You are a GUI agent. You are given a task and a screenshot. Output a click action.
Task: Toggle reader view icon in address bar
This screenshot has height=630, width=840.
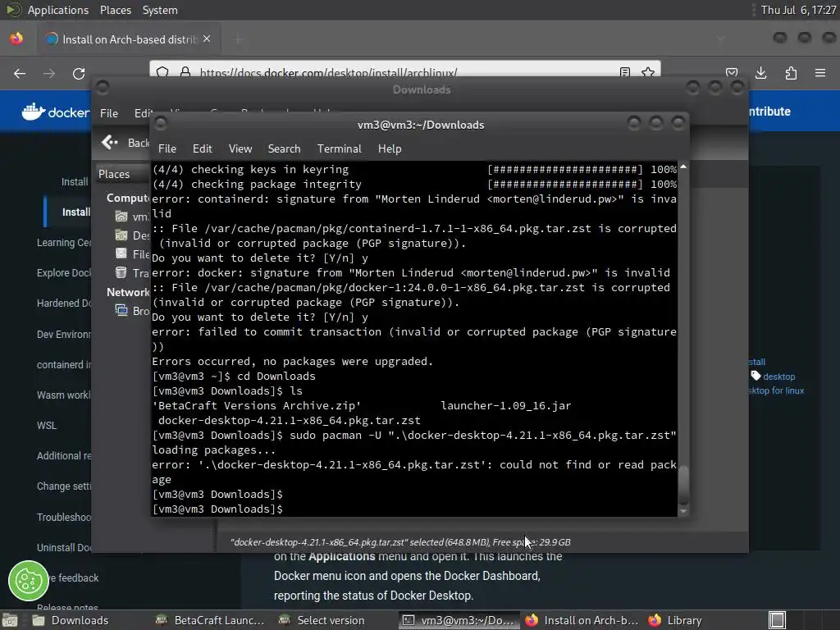[624, 72]
